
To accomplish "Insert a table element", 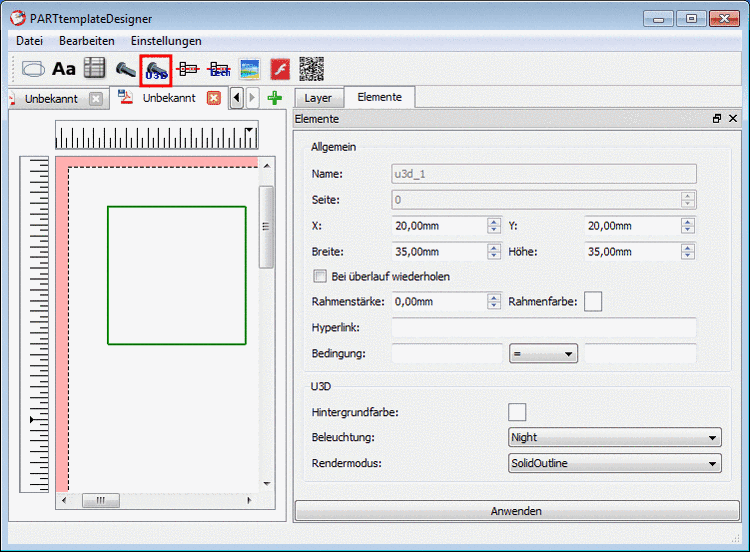I will 94,68.
